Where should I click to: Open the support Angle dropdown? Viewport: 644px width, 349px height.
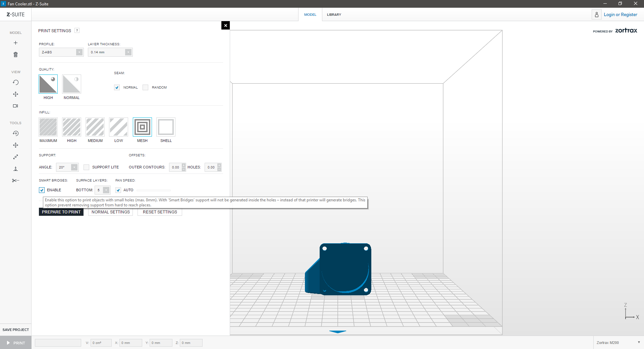point(67,167)
